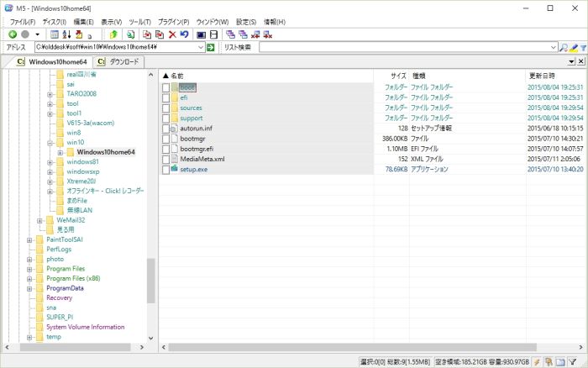Image resolution: width=588 pixels, height=368 pixels.
Task: Go up to the parent folder
Action: coord(113,34)
